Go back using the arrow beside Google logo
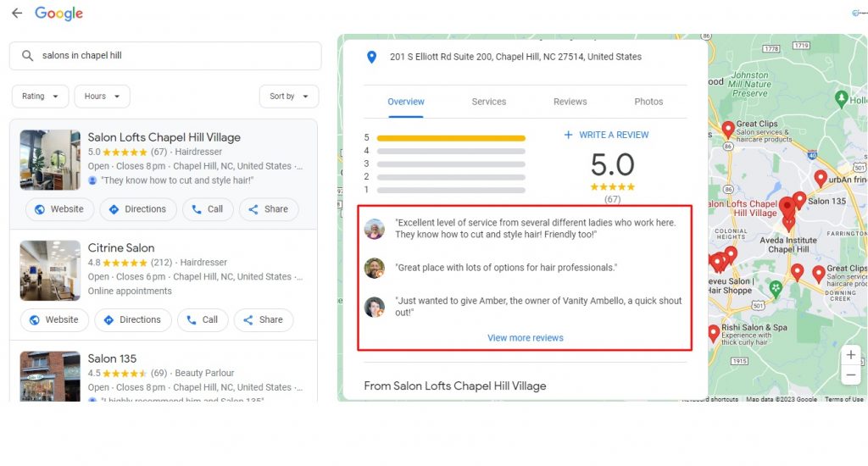868x466 pixels. [x=17, y=14]
